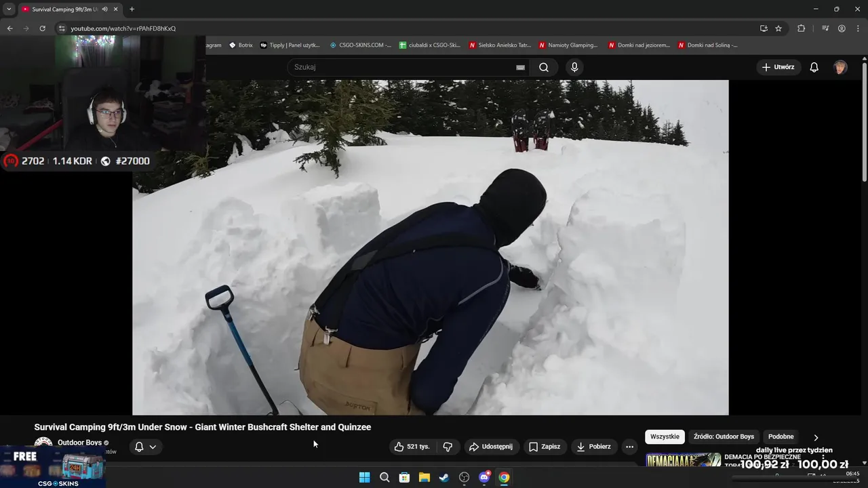Open the Chrome extensions puzzle icon

point(801,28)
